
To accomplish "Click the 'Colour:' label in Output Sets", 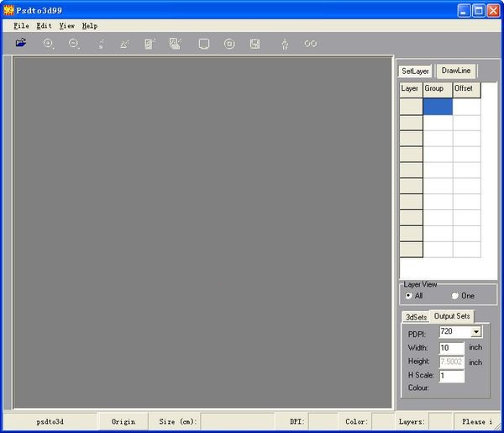I will point(418,388).
